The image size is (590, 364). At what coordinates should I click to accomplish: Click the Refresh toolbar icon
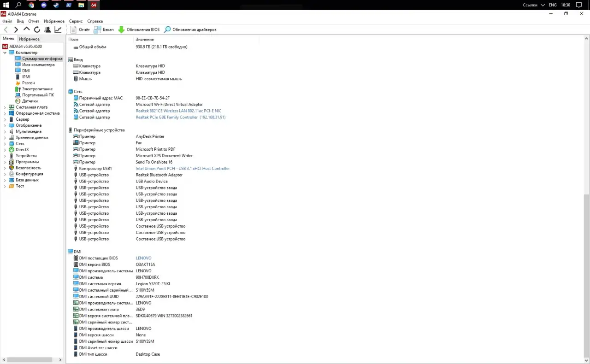pos(37,29)
